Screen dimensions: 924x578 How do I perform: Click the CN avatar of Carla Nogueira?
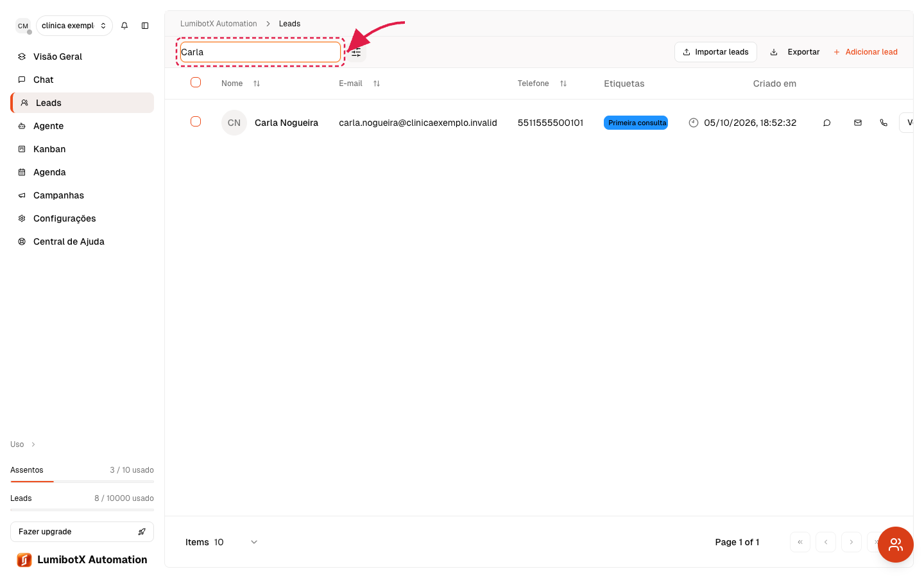pyautogui.click(x=234, y=123)
